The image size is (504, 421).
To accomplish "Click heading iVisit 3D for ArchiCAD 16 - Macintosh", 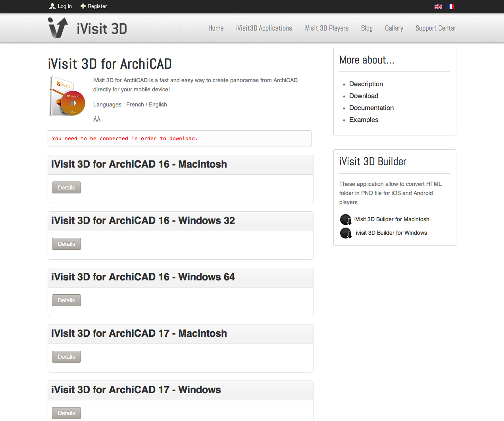I will (x=139, y=164).
